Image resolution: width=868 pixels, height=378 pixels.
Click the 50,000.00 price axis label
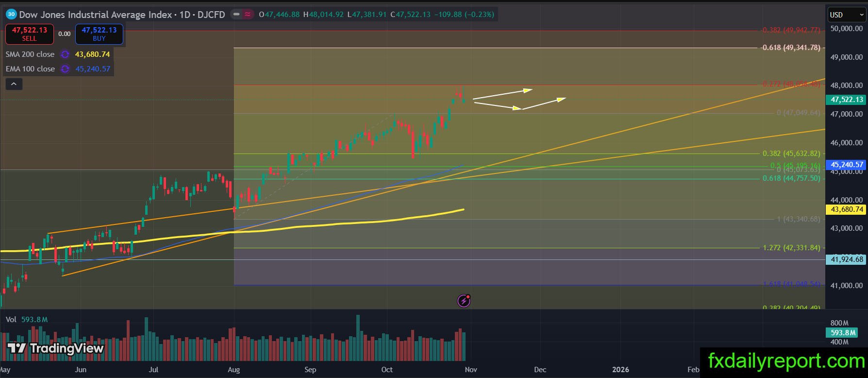pos(846,29)
